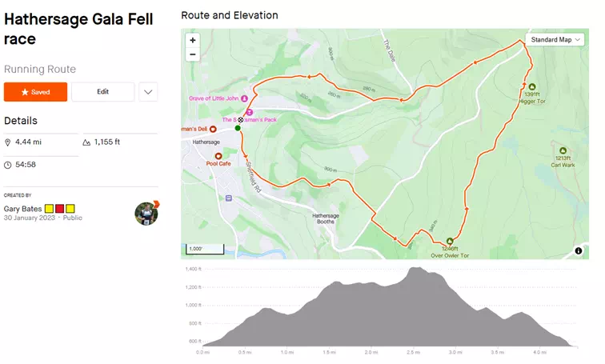Click the Carl Wark peak marker
Image resolution: width=605 pixels, height=364 pixels.
563,150
